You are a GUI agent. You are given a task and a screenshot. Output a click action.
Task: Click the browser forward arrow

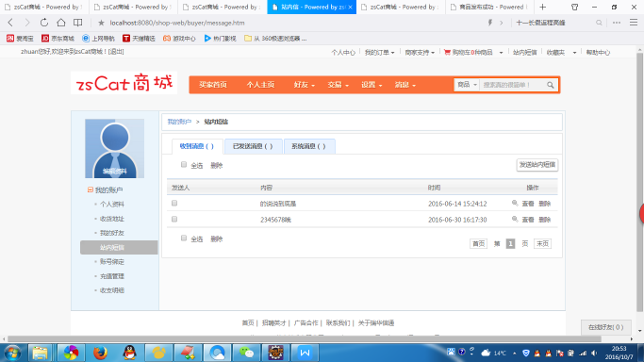coord(27,23)
